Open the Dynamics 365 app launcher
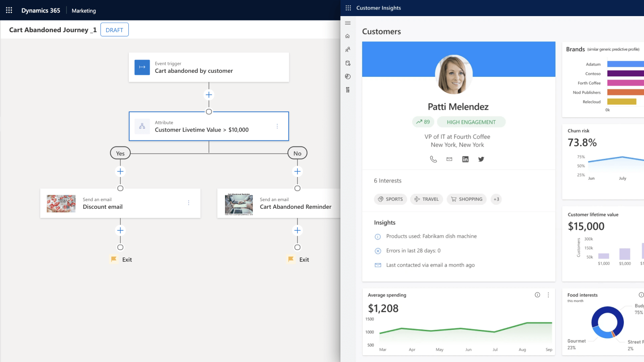The width and height of the screenshot is (644, 362). 9,10
